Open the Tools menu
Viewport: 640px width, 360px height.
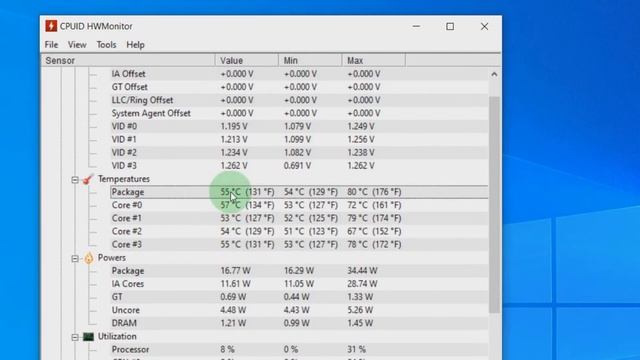[x=107, y=44]
